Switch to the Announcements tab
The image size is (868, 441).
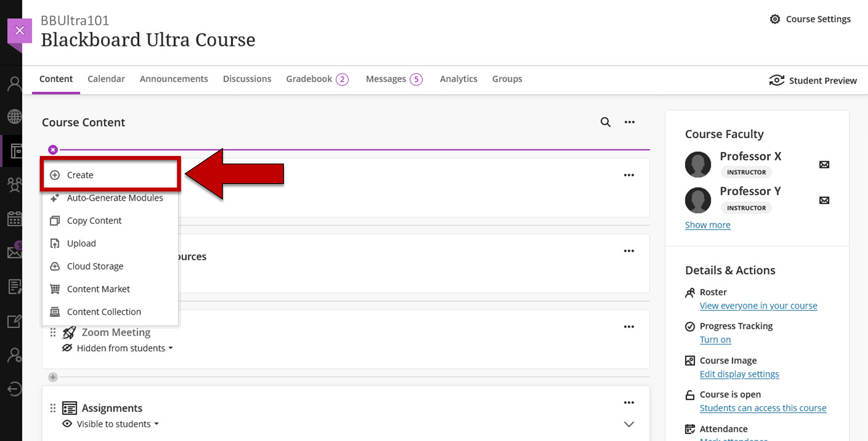click(x=174, y=79)
